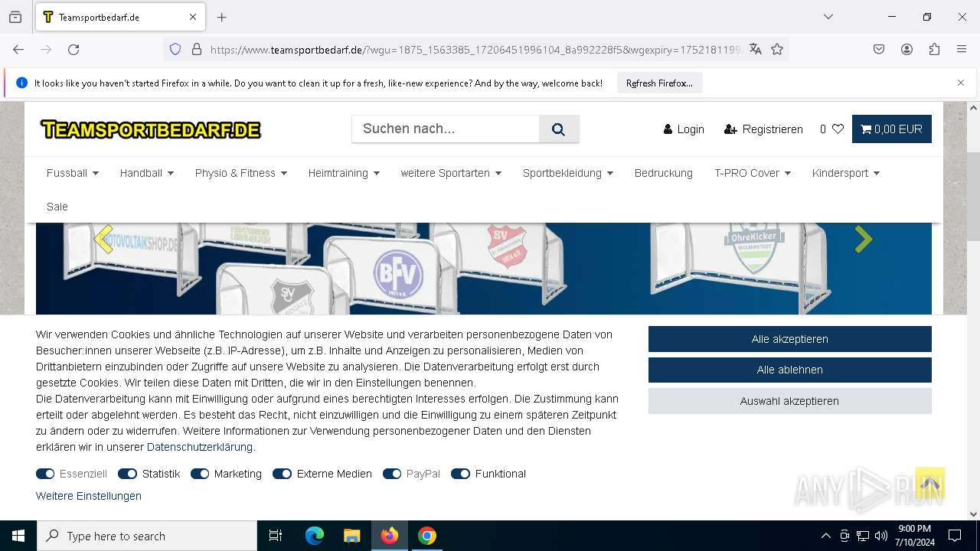Expand the weitere Sportarten menu

451,173
